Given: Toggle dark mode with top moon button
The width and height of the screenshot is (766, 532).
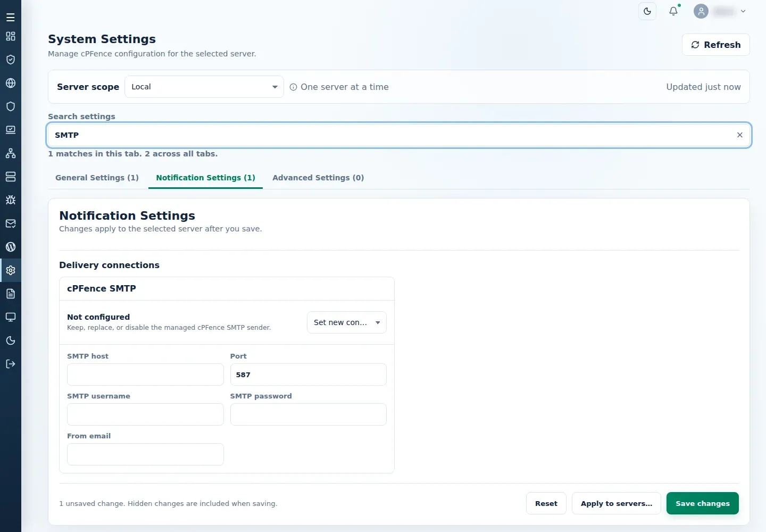Looking at the screenshot, I should pos(647,11).
